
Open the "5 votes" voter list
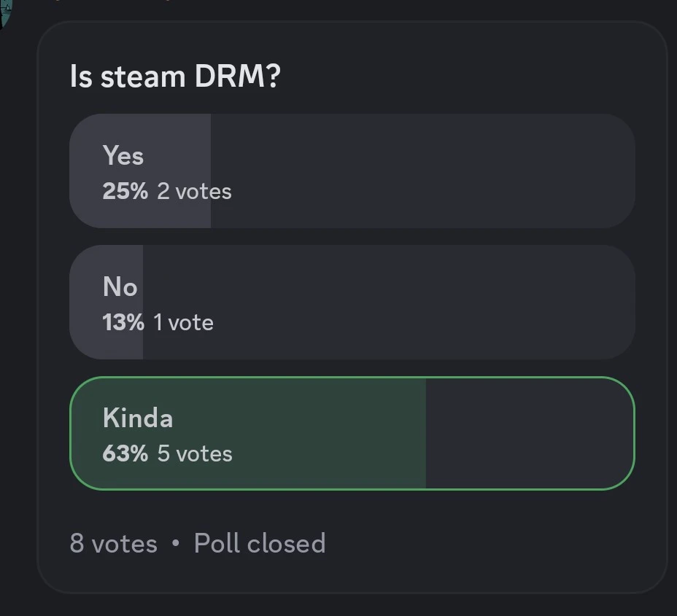click(195, 454)
